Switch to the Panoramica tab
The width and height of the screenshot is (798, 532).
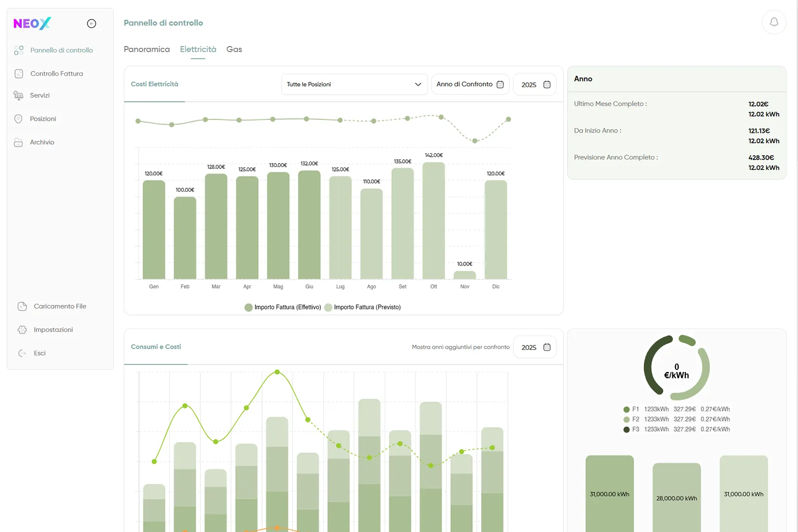pyautogui.click(x=147, y=49)
